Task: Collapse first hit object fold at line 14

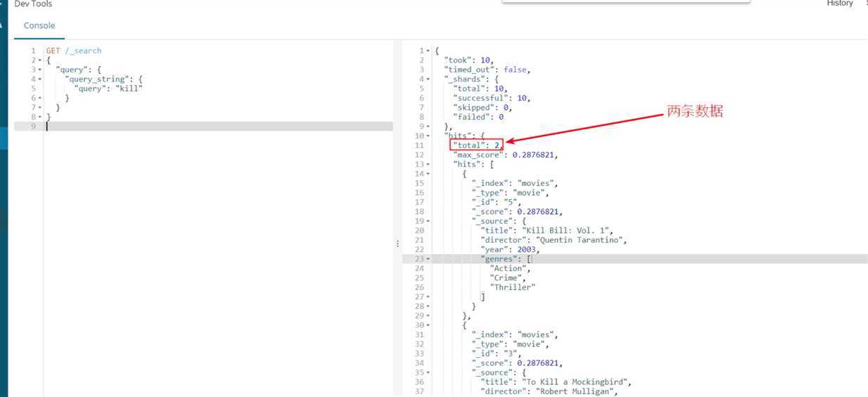Action: click(x=428, y=174)
